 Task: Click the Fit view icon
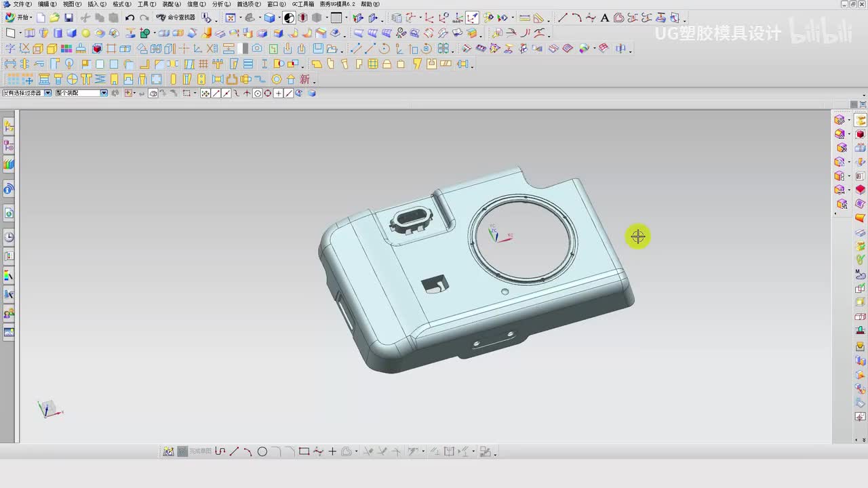pos(231,18)
